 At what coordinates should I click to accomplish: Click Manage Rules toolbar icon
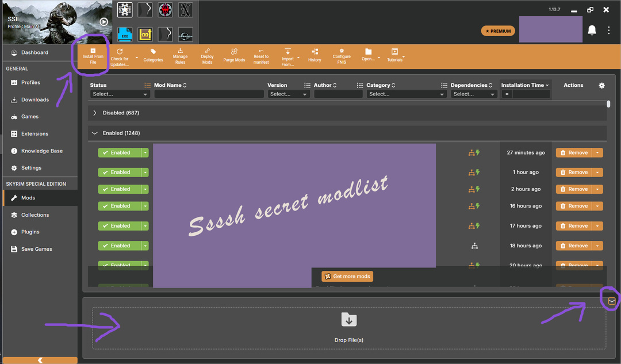click(x=180, y=56)
